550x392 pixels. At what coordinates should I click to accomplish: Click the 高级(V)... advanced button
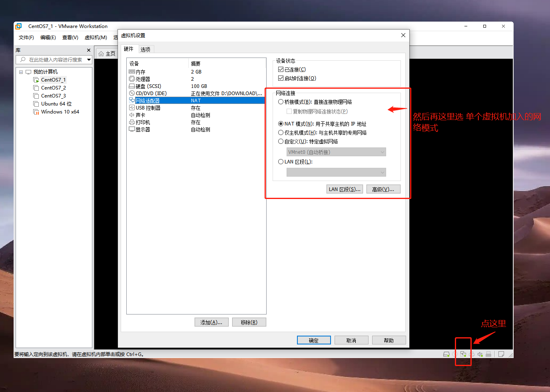coord(383,189)
